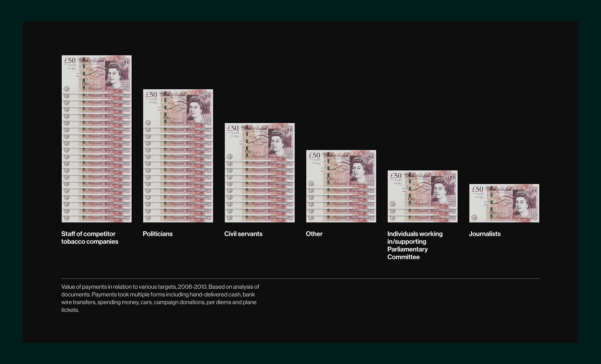Click the horizontal divider line above the caption
601x364 pixels.
300,278
